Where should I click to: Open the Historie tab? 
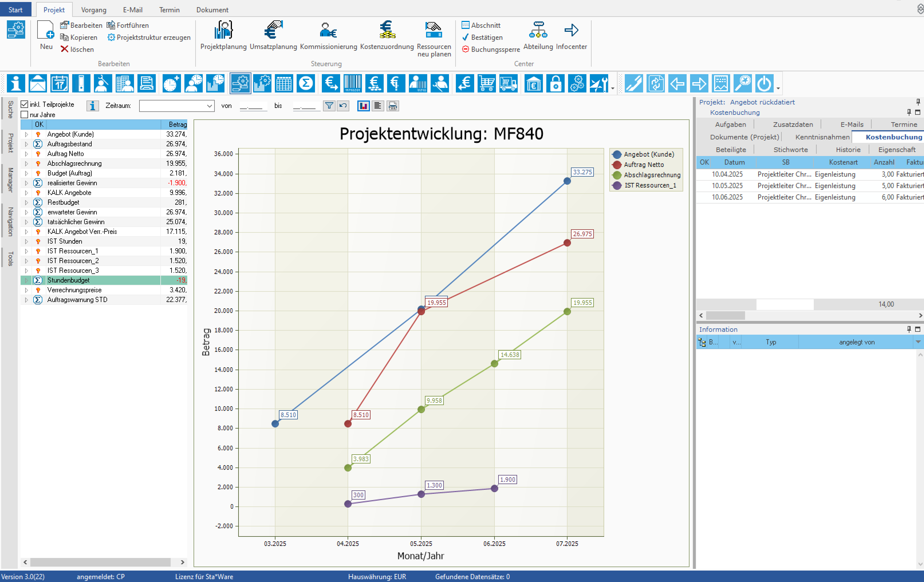[848, 150]
